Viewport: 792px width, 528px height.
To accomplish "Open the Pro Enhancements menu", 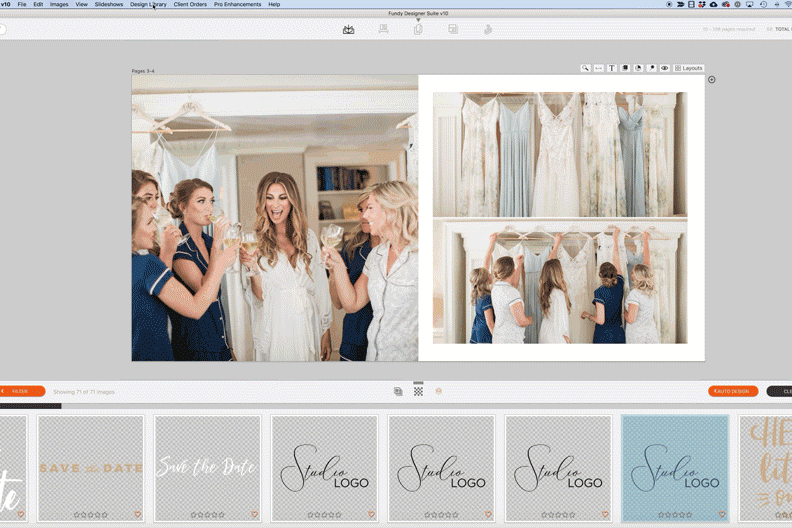I will point(237,4).
